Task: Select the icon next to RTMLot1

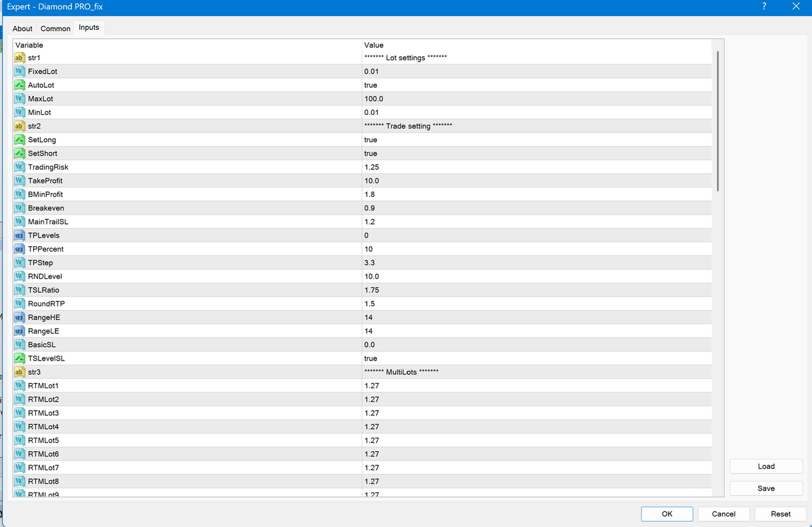Action: coord(20,386)
